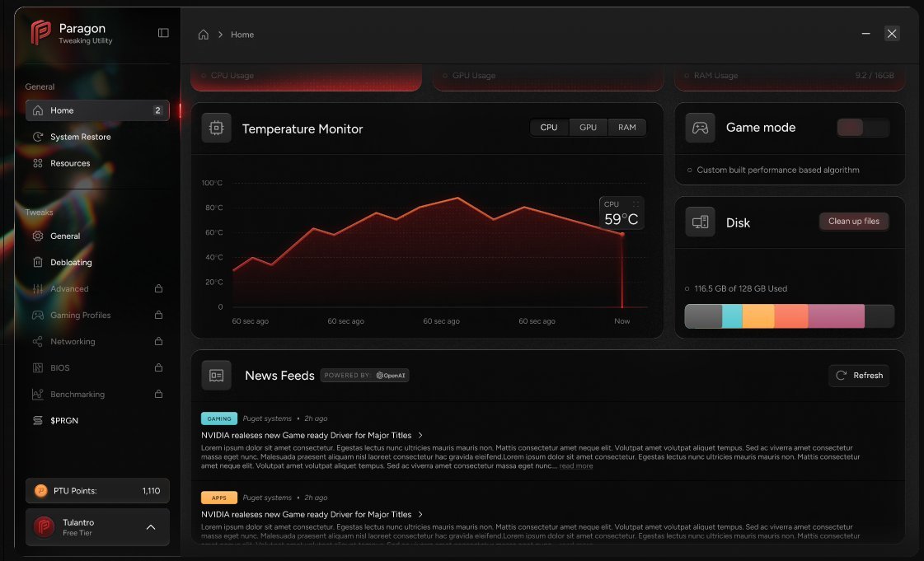Expand the Tulantro account menu chevron
Image resolution: width=924 pixels, height=561 pixels.
click(x=151, y=527)
